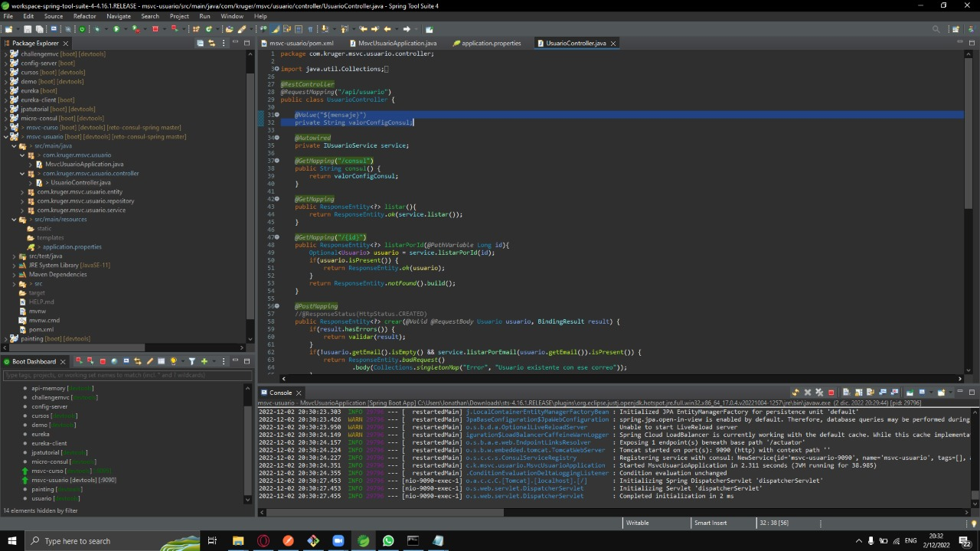Click the Boot Dashboard tag filter field
This screenshot has height=551, width=980.
[126, 376]
